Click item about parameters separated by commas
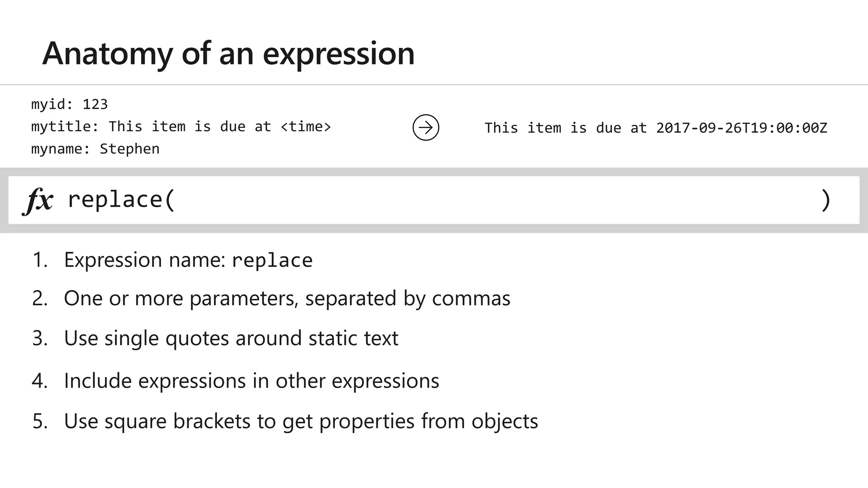This screenshot has height=488, width=868. 287,298
